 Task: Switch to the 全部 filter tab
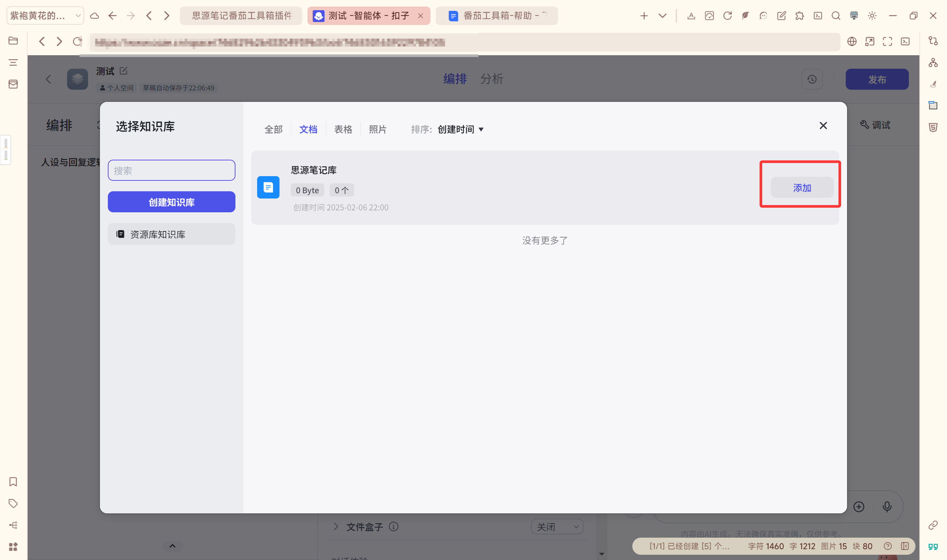[273, 129]
